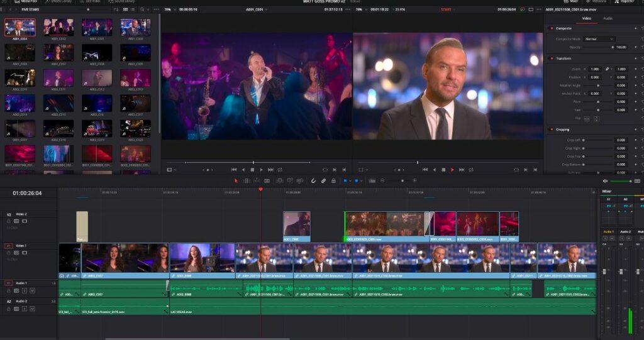Click the A1 track destination selector

(x=9, y=283)
